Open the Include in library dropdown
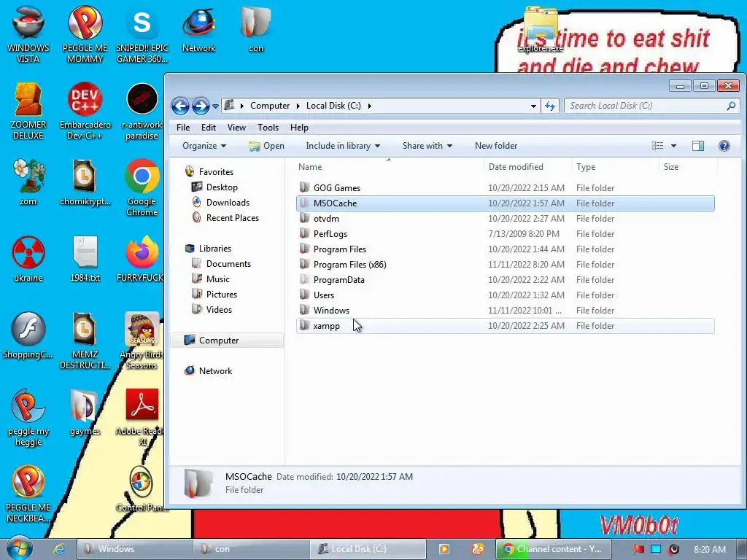The height and width of the screenshot is (560, 747). tap(343, 146)
